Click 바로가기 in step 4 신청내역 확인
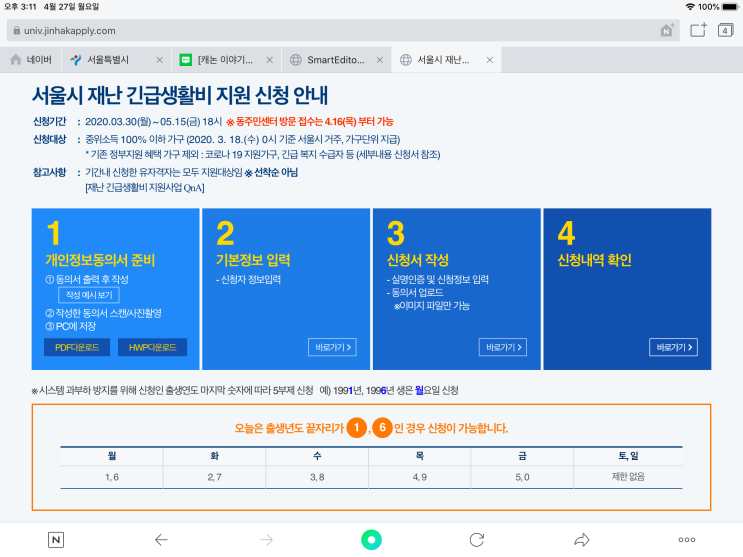Viewport: 743px width, 557px height. (x=673, y=347)
